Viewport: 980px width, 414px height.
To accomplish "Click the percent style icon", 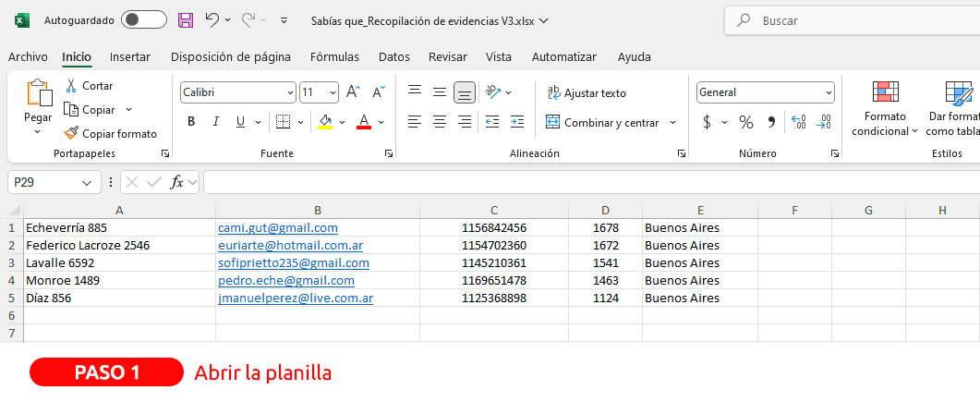I will pyautogui.click(x=746, y=122).
